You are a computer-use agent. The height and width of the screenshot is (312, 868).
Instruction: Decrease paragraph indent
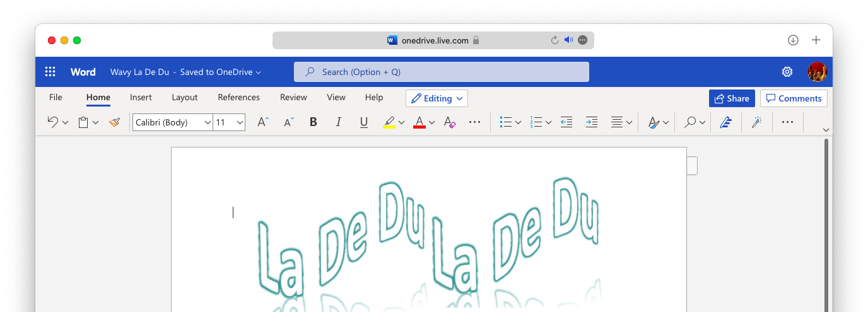tap(566, 122)
